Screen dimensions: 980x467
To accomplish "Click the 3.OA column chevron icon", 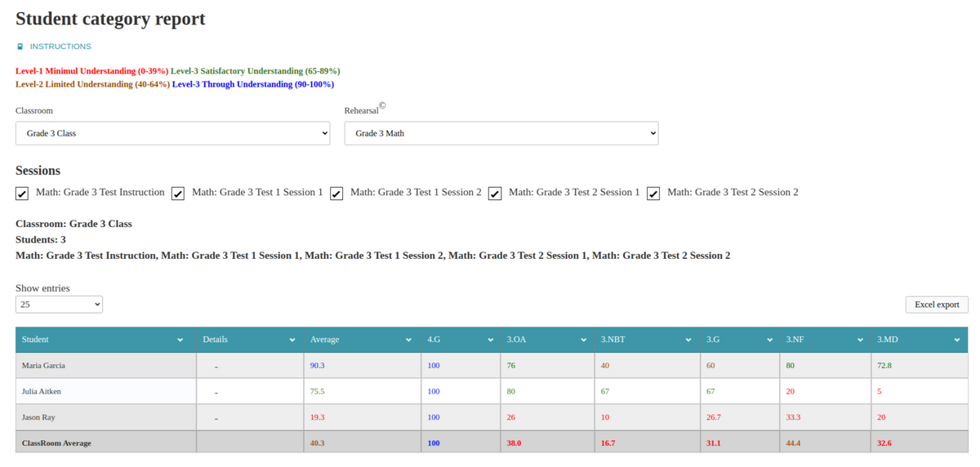I will [x=583, y=340].
